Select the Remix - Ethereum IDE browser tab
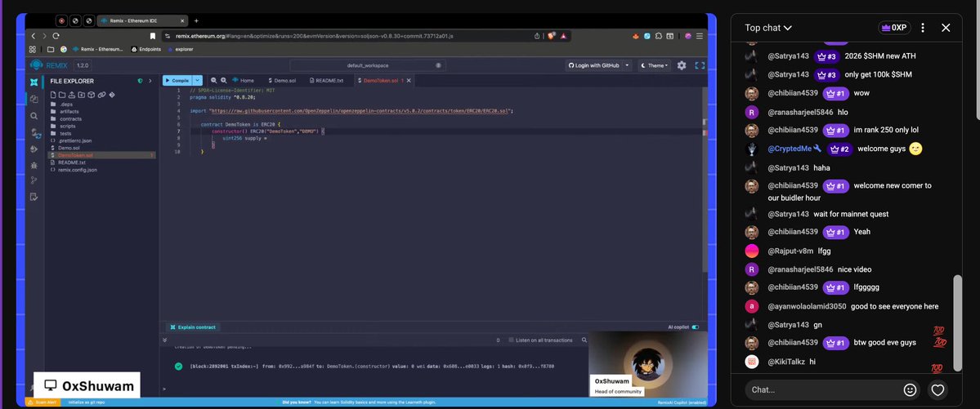 [142, 21]
